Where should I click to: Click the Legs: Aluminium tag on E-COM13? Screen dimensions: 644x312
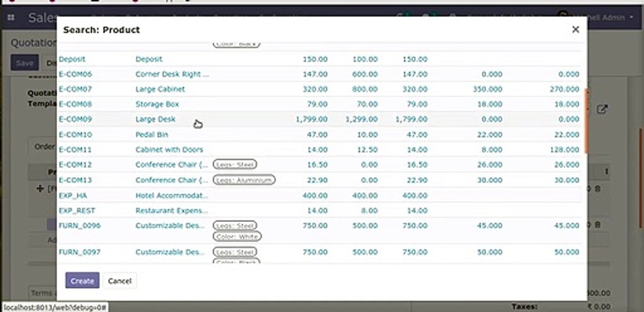(244, 180)
